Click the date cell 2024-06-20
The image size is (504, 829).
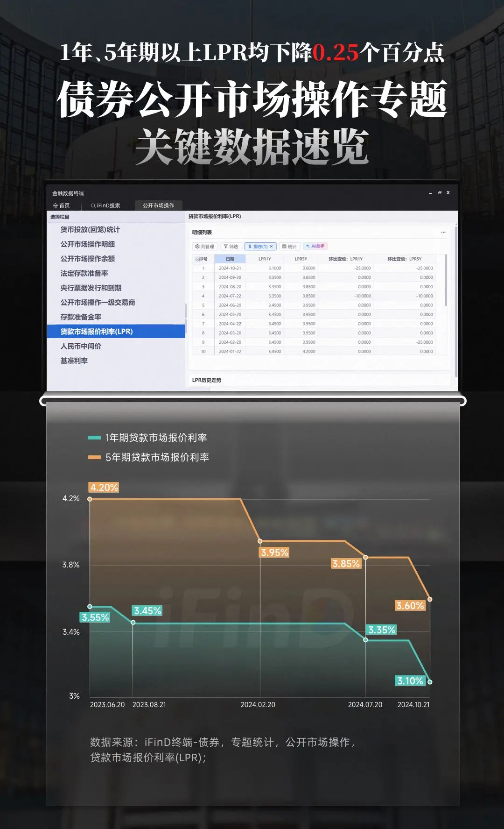pos(230,305)
